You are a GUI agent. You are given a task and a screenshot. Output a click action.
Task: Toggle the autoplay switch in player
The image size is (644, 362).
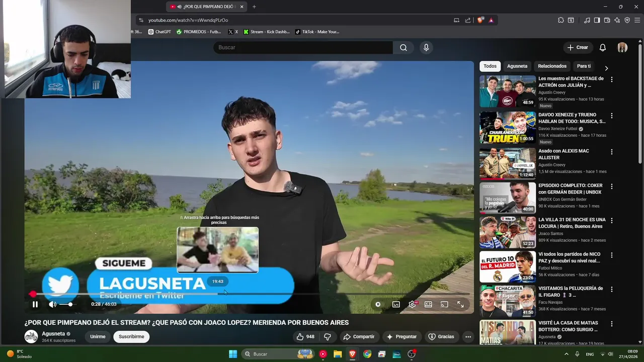tap(378, 304)
